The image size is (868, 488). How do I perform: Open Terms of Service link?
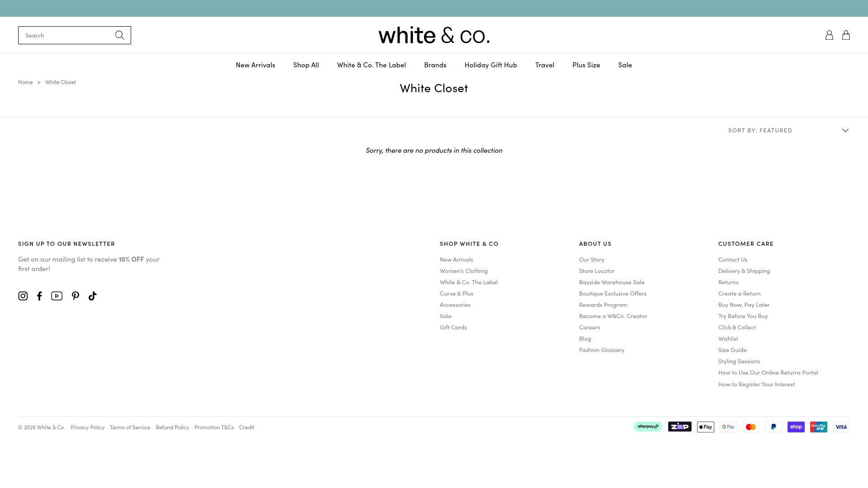(x=130, y=427)
